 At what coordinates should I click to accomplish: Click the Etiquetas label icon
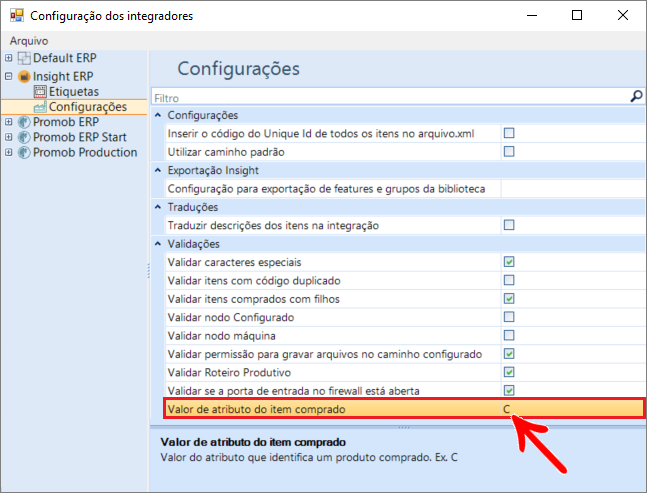[40, 92]
